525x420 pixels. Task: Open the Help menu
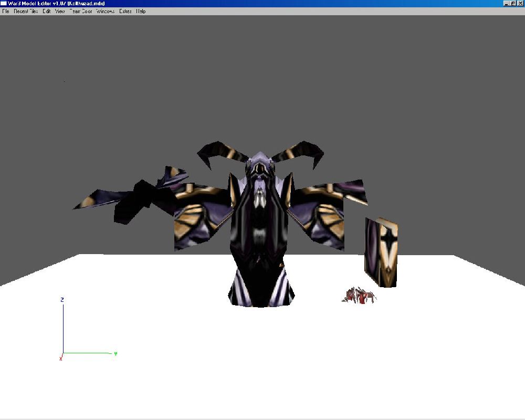pyautogui.click(x=141, y=11)
